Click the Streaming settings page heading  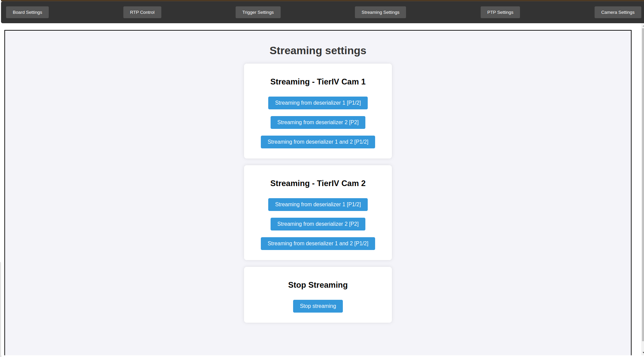click(x=318, y=50)
